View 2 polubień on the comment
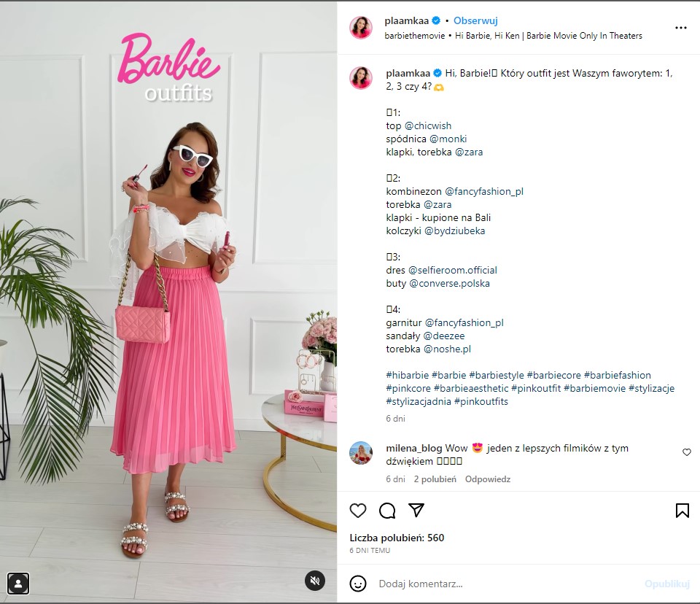This screenshot has height=604, width=700. [x=435, y=479]
